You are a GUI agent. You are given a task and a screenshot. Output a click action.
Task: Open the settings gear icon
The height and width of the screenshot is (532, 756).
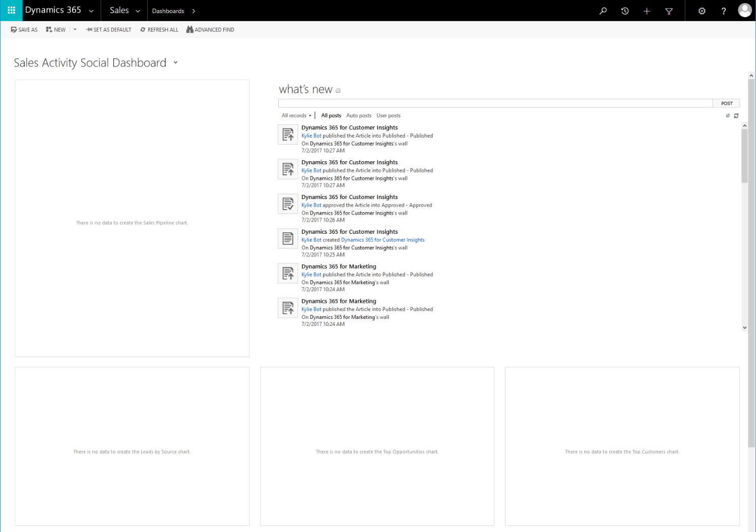702,11
